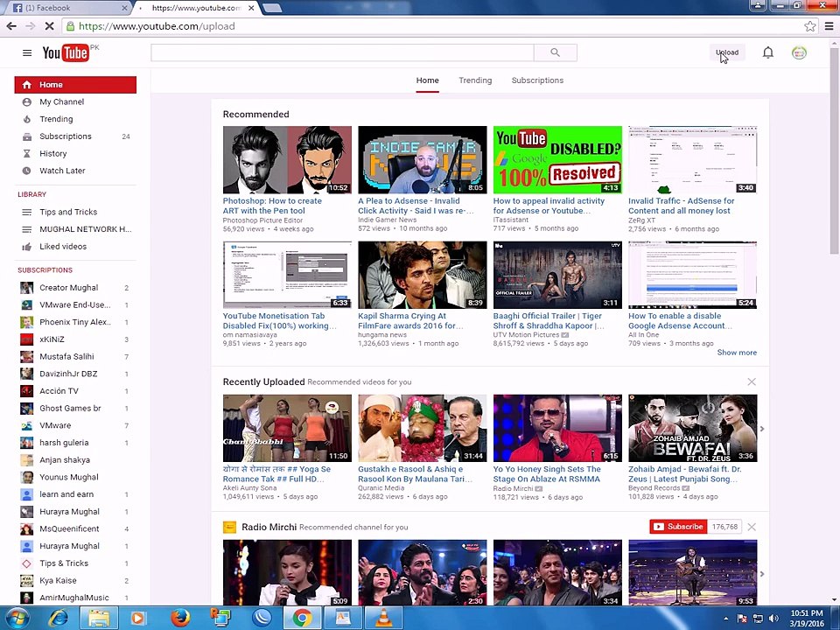Open the hamburger guide menu icon
The height and width of the screenshot is (630, 840).
27,52
